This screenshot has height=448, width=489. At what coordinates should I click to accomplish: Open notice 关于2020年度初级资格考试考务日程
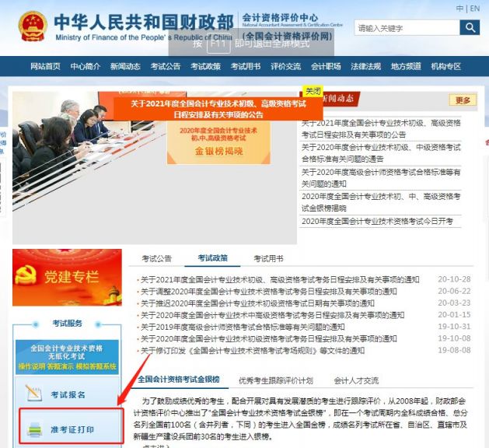tap(268, 339)
